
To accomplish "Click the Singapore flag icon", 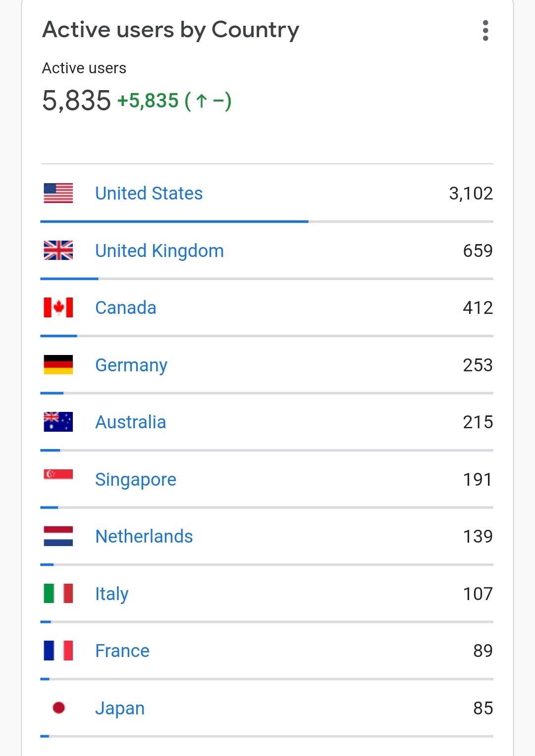I will coord(58,475).
